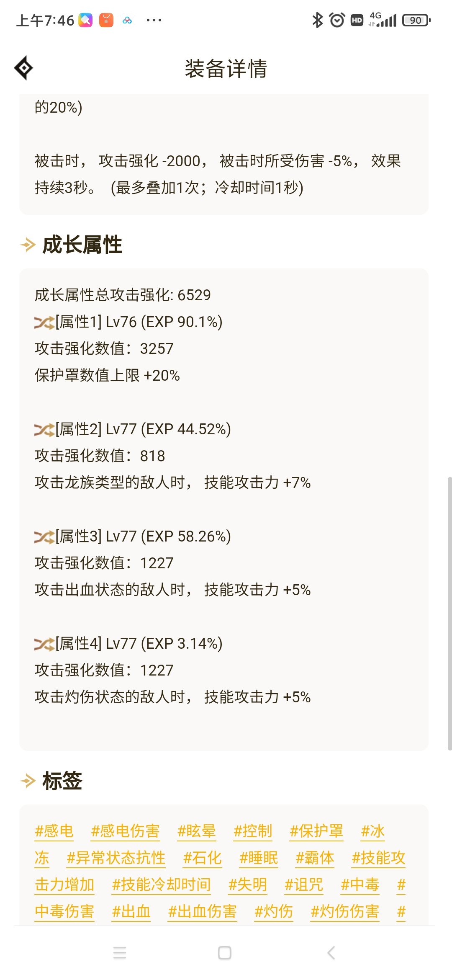Open the #出血伤害 tag

tap(202, 911)
